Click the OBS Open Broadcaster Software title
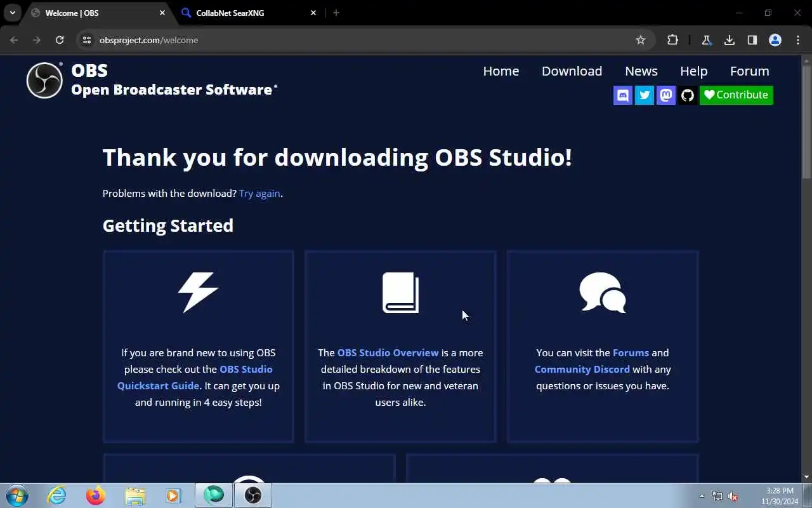Viewport: 812px width, 508px height. pos(174,80)
